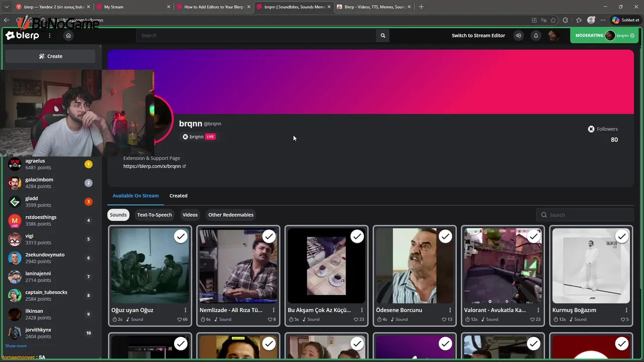The image size is (644, 362).
Task: Like Ödesene Borcunu heart icon
Action: click(444, 319)
